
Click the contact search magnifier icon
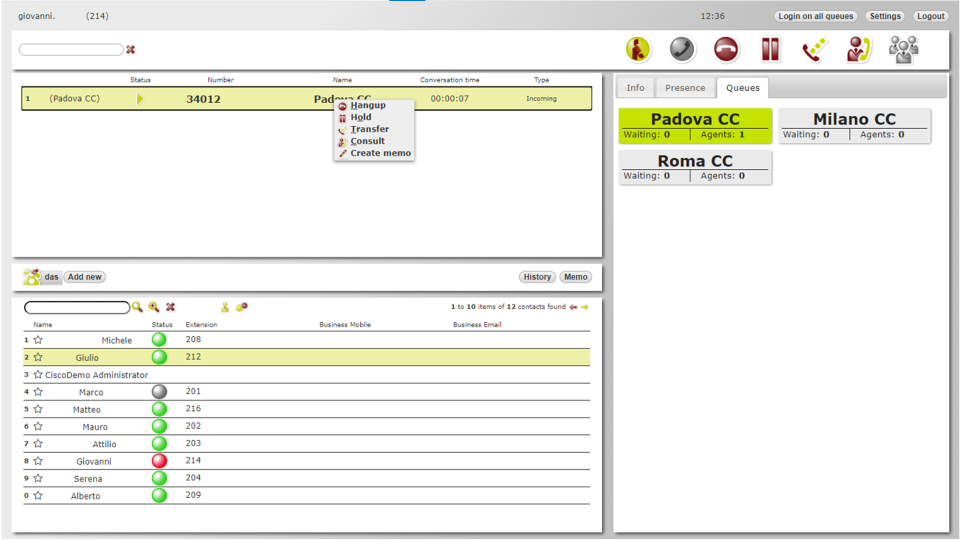point(137,307)
